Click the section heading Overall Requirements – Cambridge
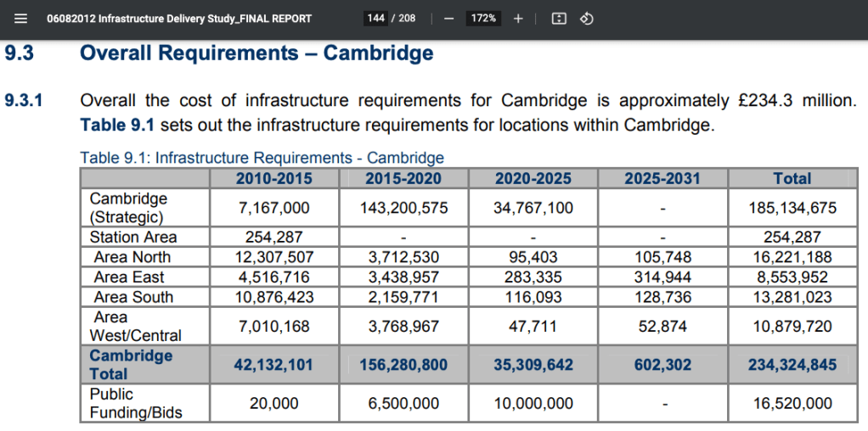This screenshot has height=431, width=868. tap(256, 53)
